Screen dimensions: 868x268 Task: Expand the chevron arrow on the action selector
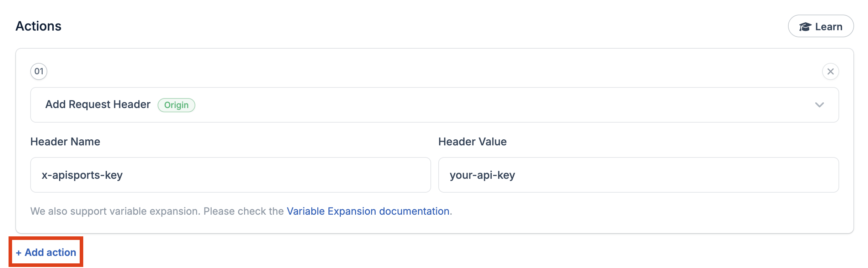(x=820, y=105)
